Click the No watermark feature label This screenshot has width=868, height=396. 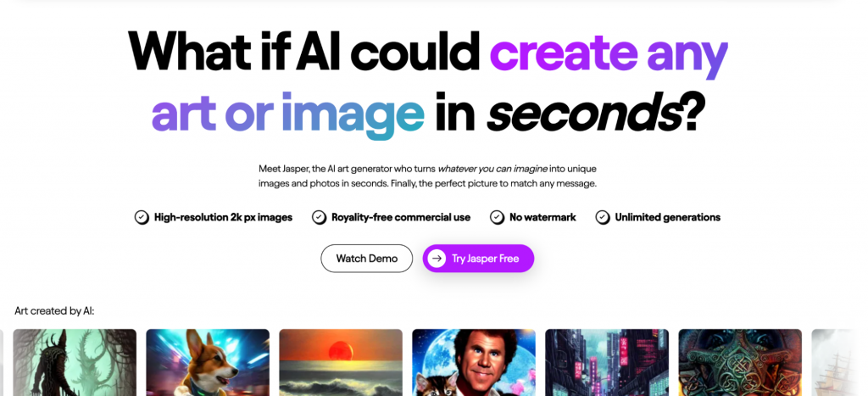(x=542, y=218)
